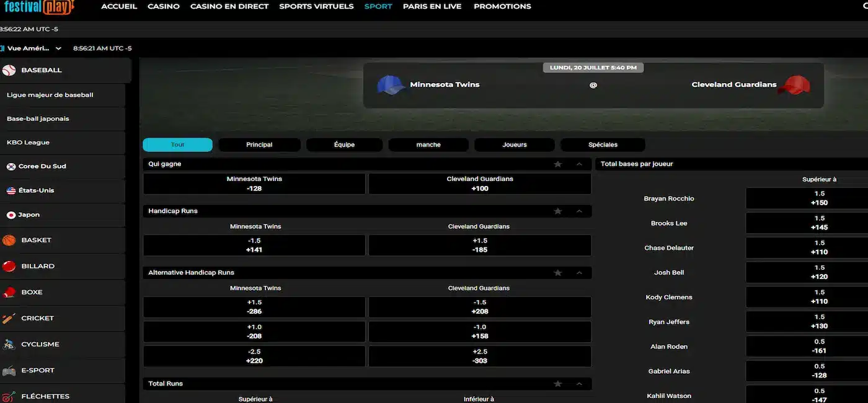This screenshot has width=868, height=403.
Task: Select Ryan Jeffers over 1.5 at +130
Action: pos(807,322)
